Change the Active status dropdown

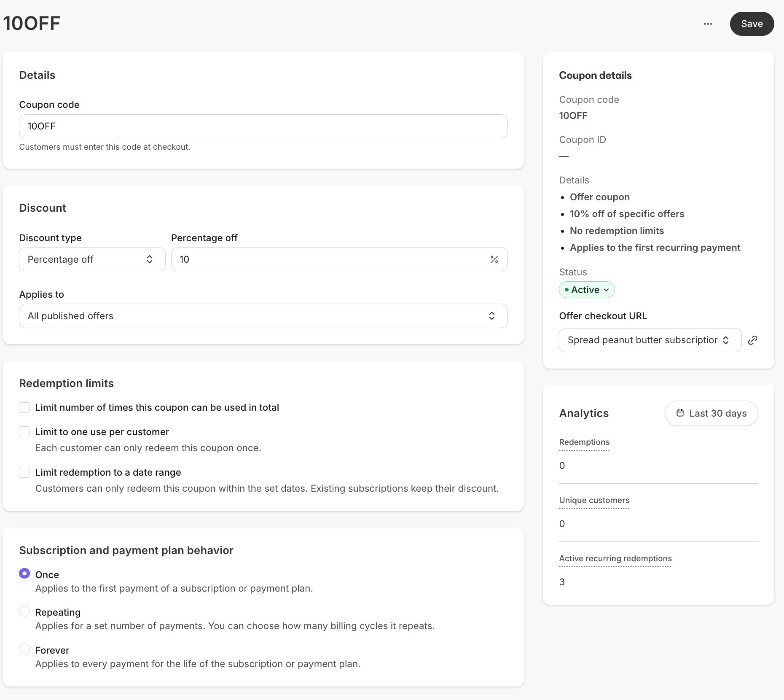click(x=587, y=290)
